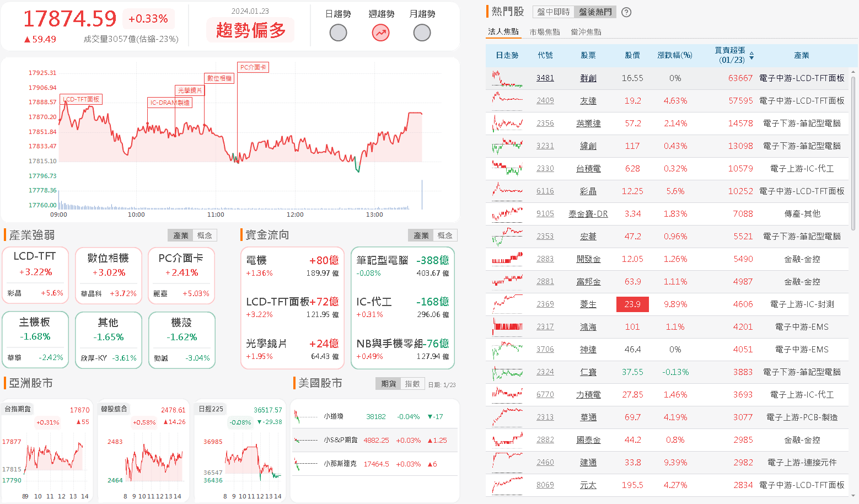Open the 台指期貨 Asian market chart

click(46, 451)
